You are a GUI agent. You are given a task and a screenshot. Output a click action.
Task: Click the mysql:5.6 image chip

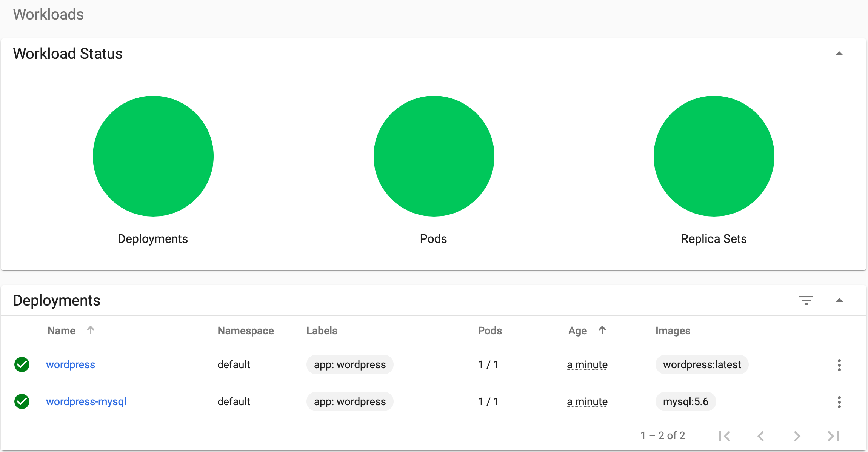tap(685, 401)
